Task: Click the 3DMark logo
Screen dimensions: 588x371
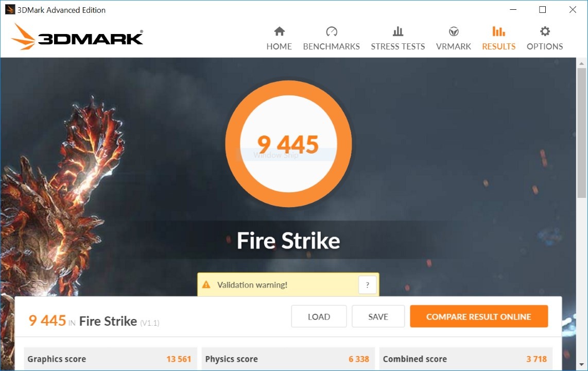Action: click(x=77, y=37)
